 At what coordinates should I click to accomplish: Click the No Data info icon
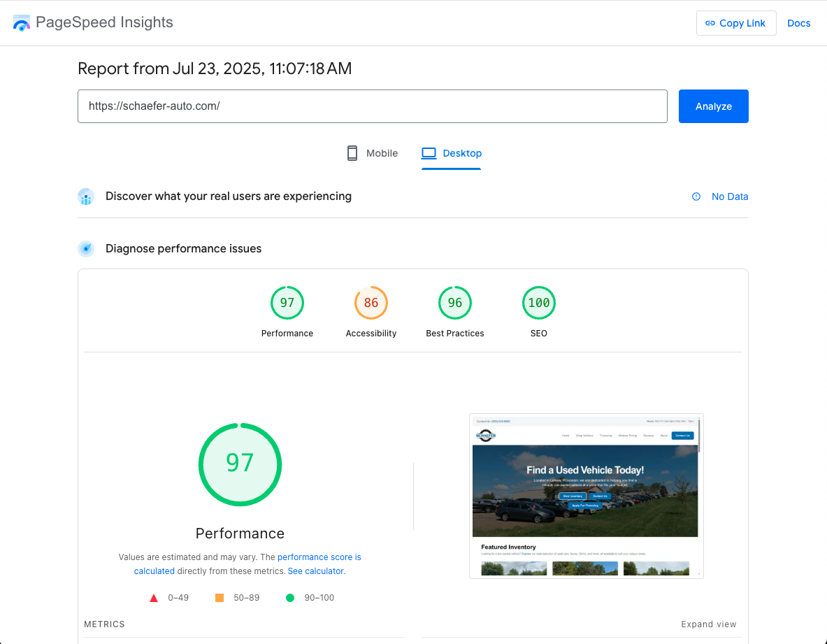tap(696, 196)
